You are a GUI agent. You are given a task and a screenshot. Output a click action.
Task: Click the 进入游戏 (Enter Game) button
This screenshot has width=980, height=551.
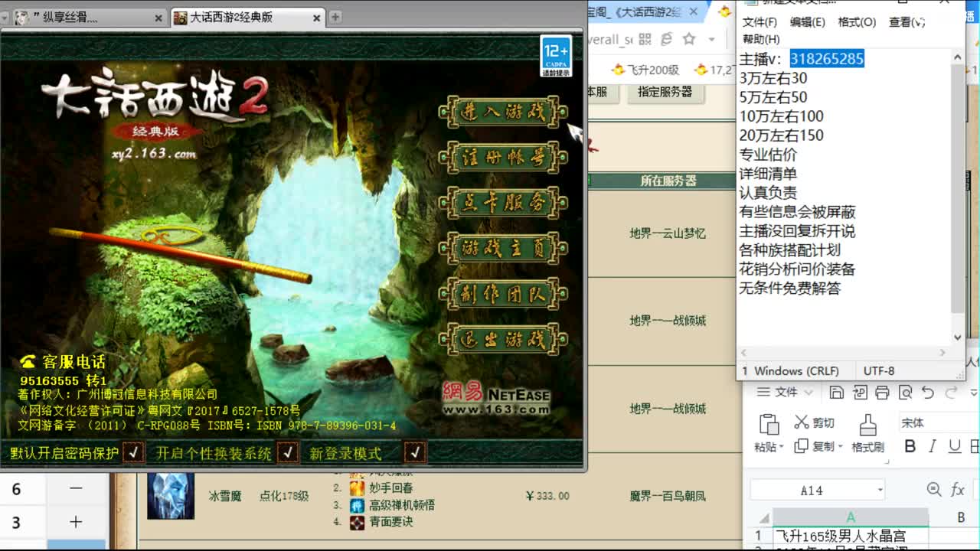[503, 112]
